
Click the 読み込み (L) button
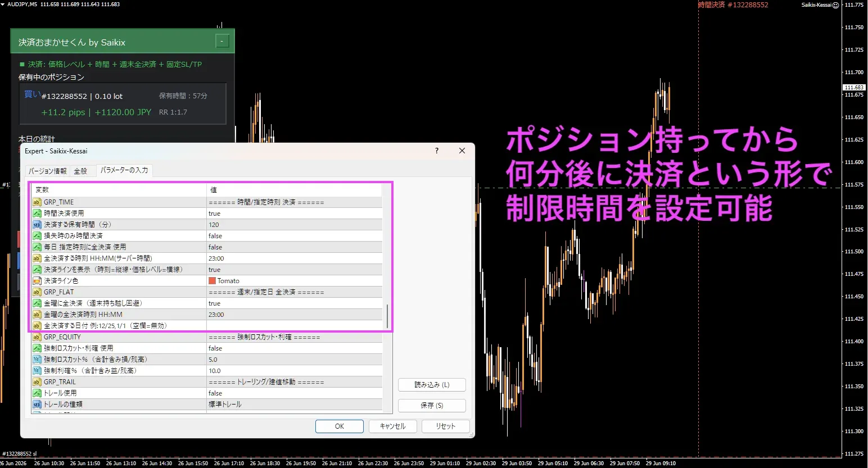click(x=432, y=385)
